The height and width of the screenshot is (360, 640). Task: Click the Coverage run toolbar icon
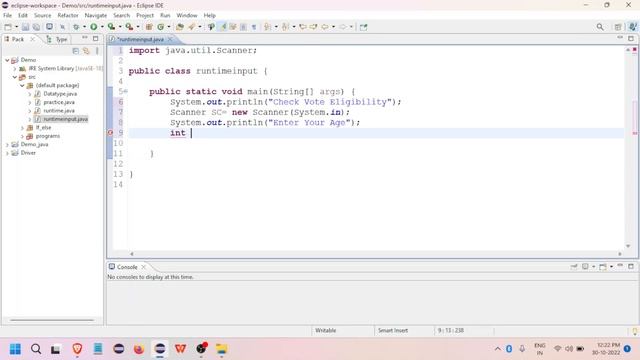point(111,27)
